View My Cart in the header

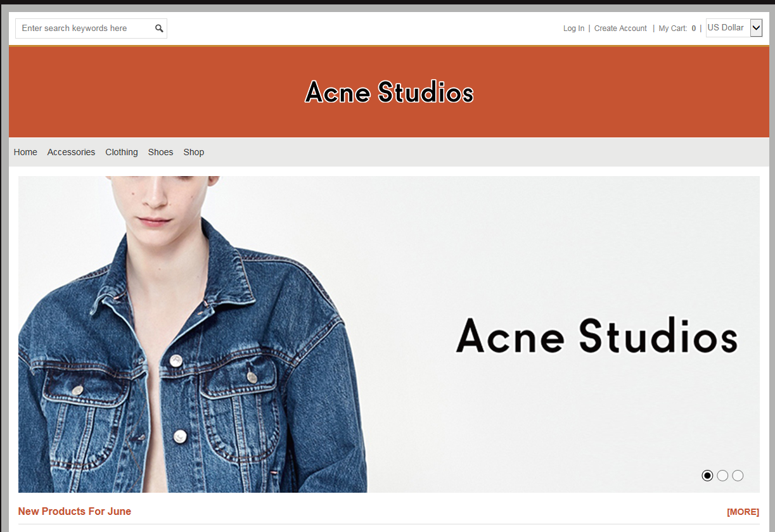click(677, 28)
